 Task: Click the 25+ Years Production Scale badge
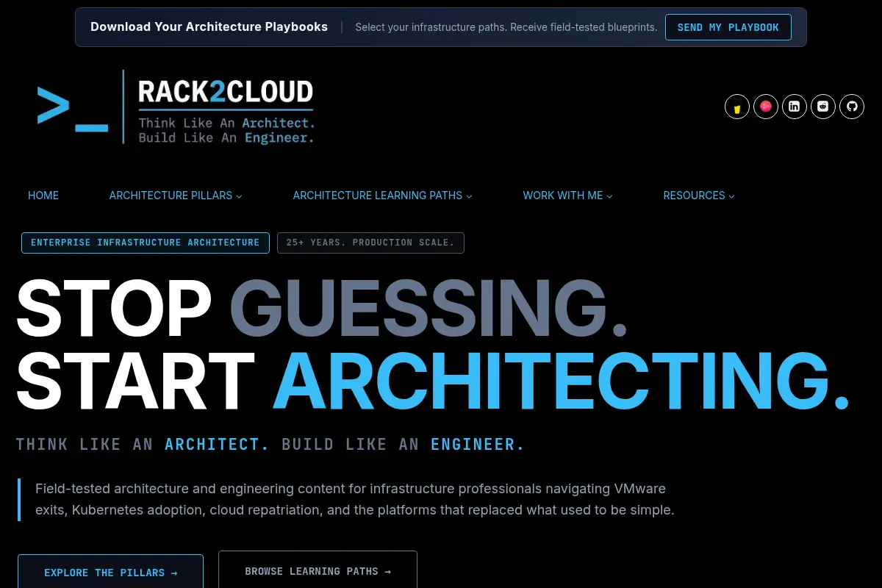pos(370,243)
